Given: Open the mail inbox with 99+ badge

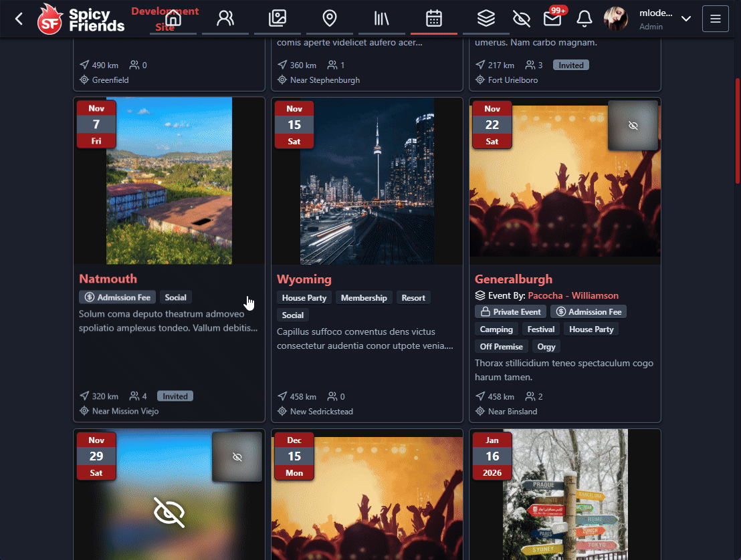Looking at the screenshot, I should pos(552,19).
